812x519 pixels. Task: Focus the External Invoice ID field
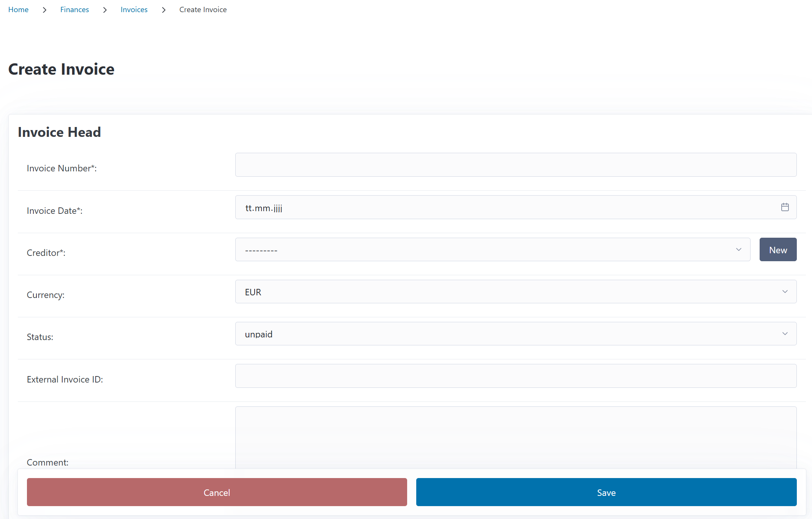click(x=516, y=376)
